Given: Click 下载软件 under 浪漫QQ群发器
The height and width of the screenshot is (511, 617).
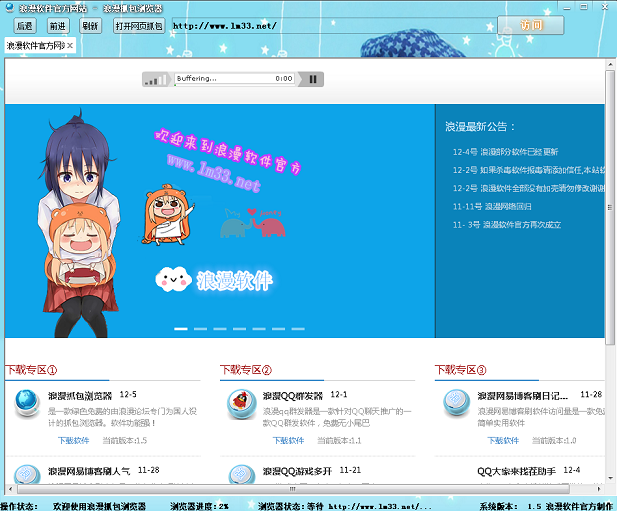Looking at the screenshot, I should [288, 441].
